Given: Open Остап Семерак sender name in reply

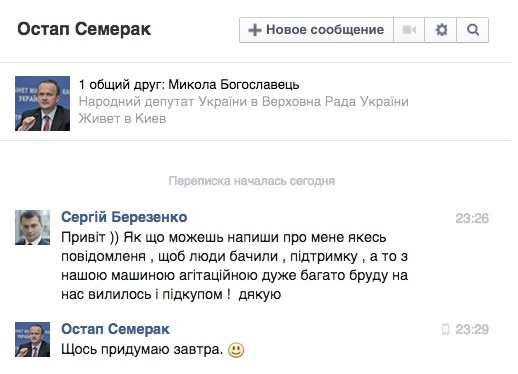Looking at the screenshot, I should coord(115,329).
